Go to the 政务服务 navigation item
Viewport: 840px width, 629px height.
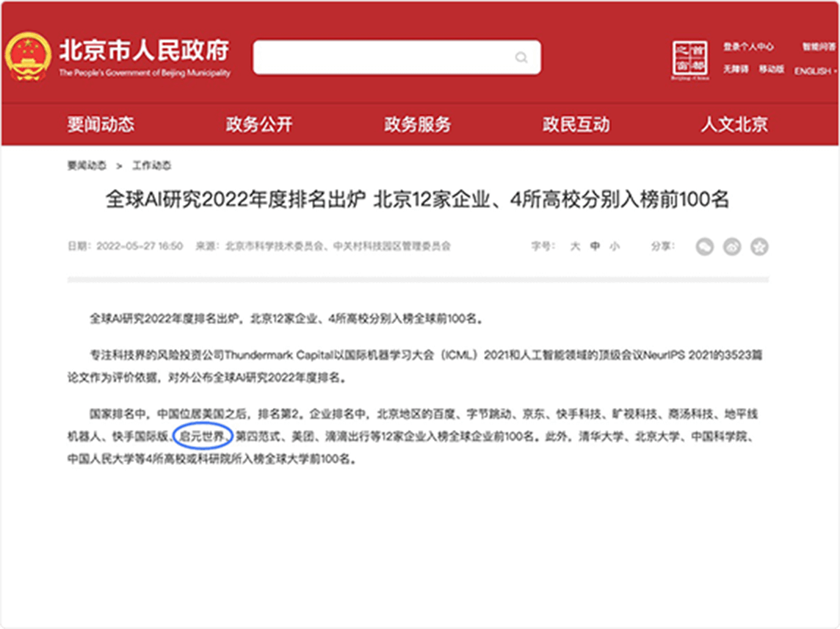418,124
